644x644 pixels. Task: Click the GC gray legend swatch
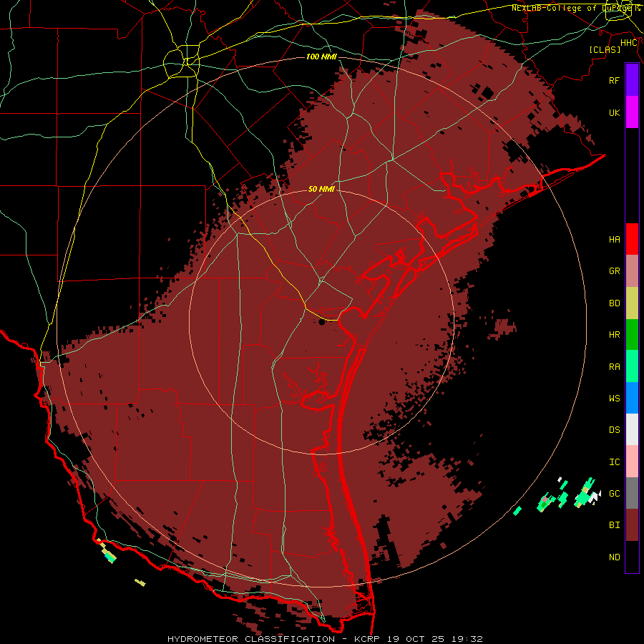632,493
